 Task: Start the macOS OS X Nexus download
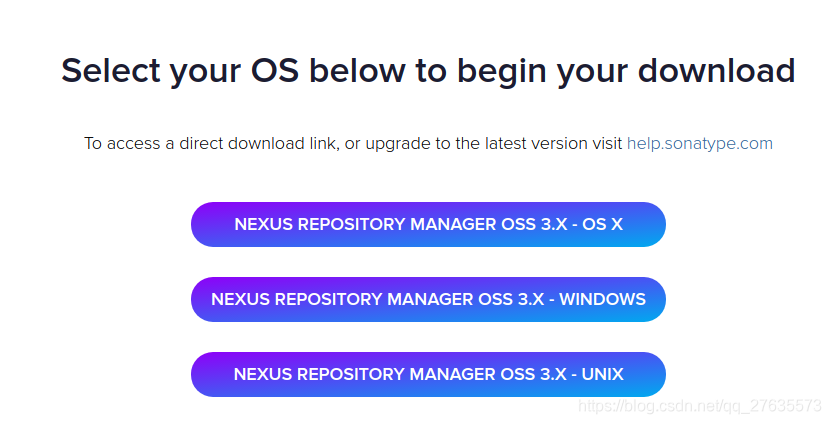(x=428, y=224)
